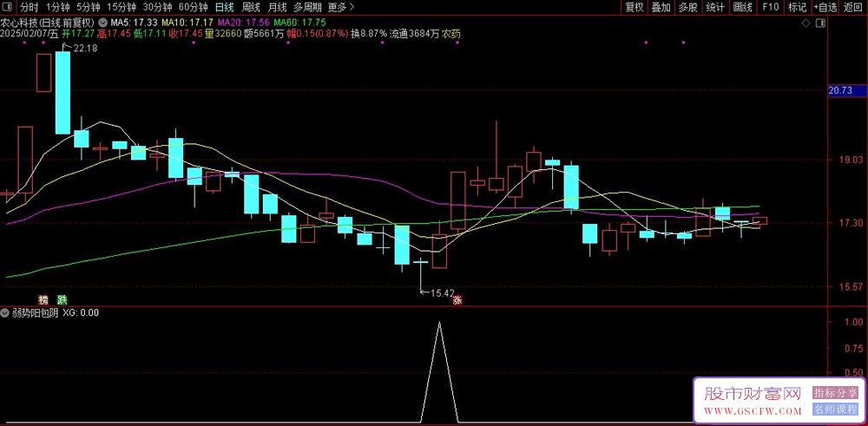The height and width of the screenshot is (426, 868).
Task: Select the 60分钟 timeframe
Action: (194, 7)
